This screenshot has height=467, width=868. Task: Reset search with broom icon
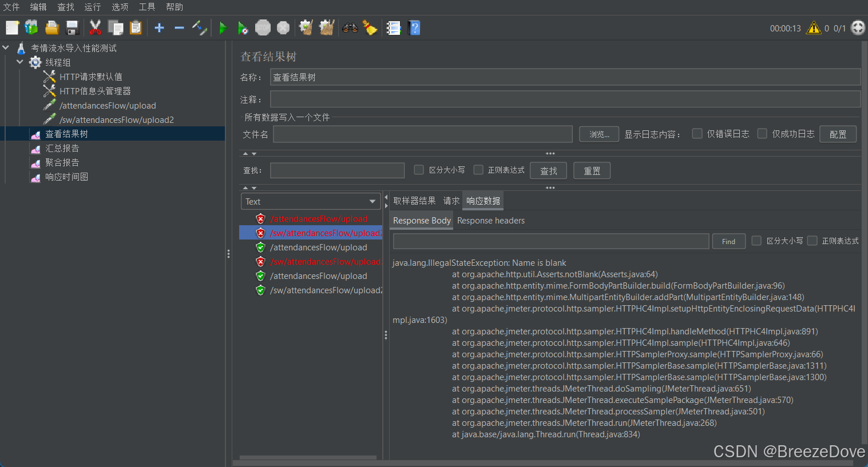click(370, 27)
